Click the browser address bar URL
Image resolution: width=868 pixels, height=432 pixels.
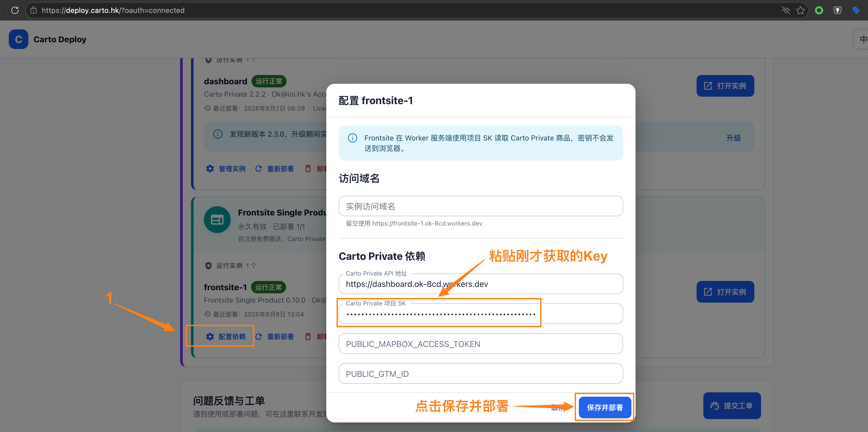[113, 10]
